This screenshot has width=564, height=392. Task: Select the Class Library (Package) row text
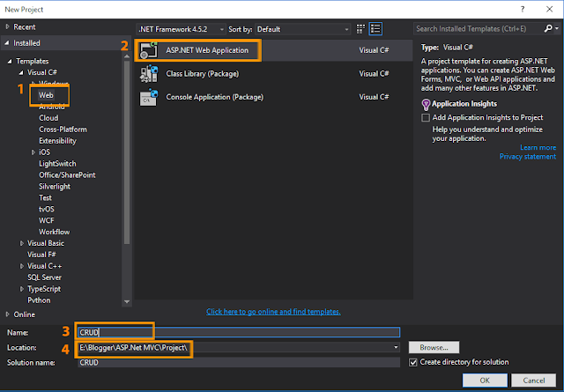[203, 74]
